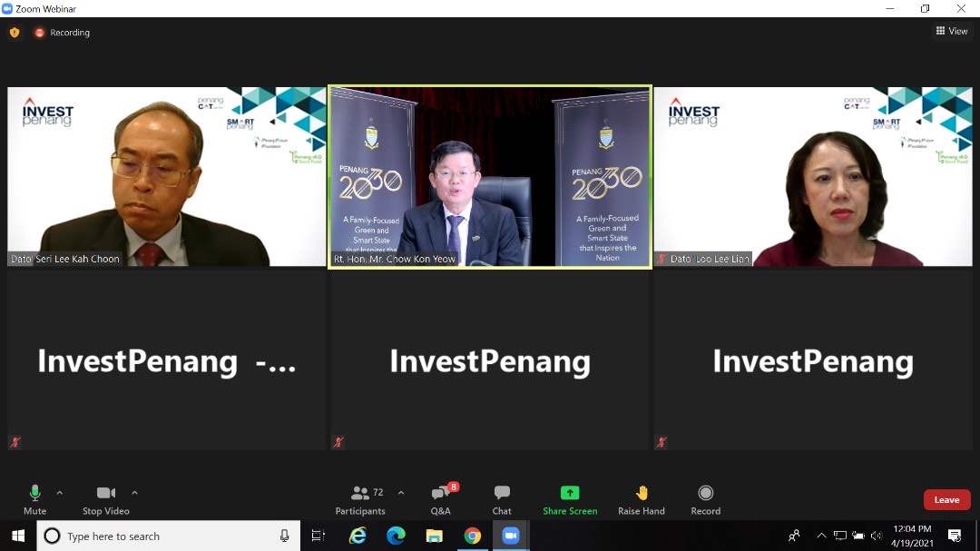Click the Mute microphone icon
The height and width of the screenshot is (551, 980).
point(35,493)
